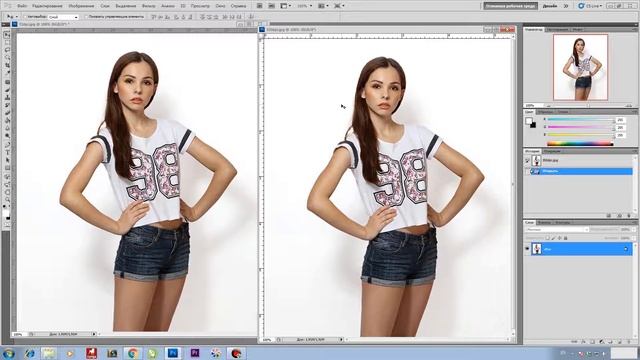This screenshot has width=640, height=360.
Task: Open the Screen Mode dropdown
Action: click(x=339, y=6)
